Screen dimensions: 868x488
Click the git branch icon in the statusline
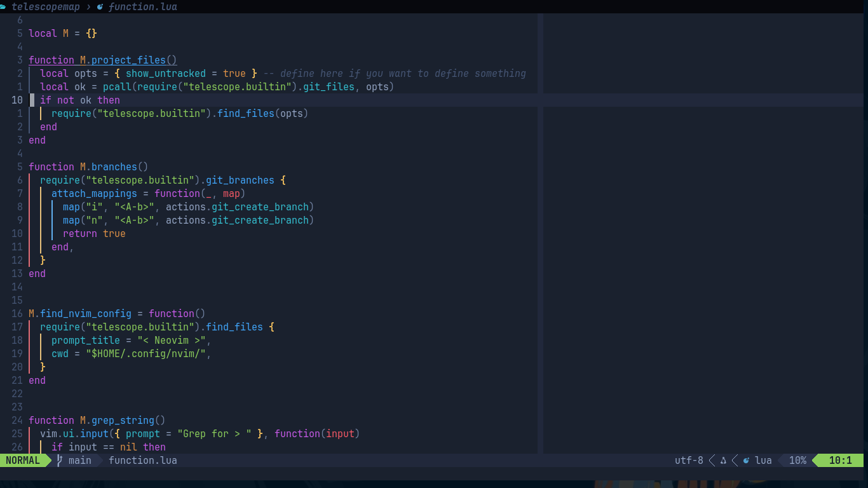tap(58, 460)
